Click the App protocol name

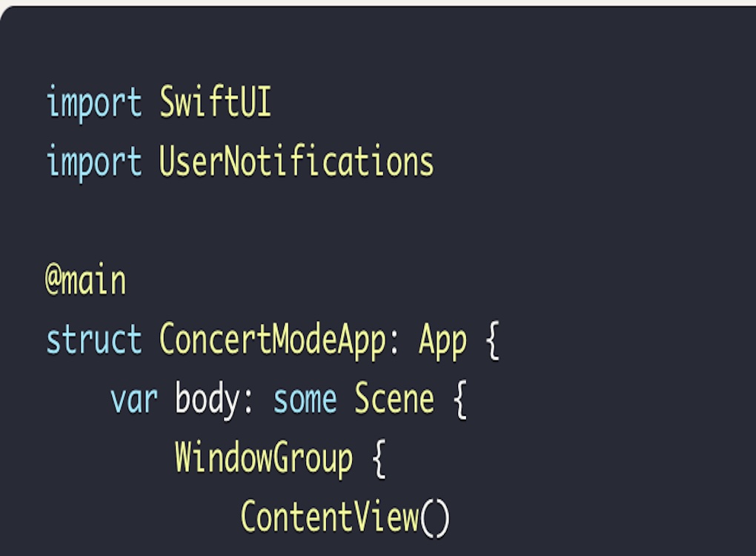(x=442, y=341)
